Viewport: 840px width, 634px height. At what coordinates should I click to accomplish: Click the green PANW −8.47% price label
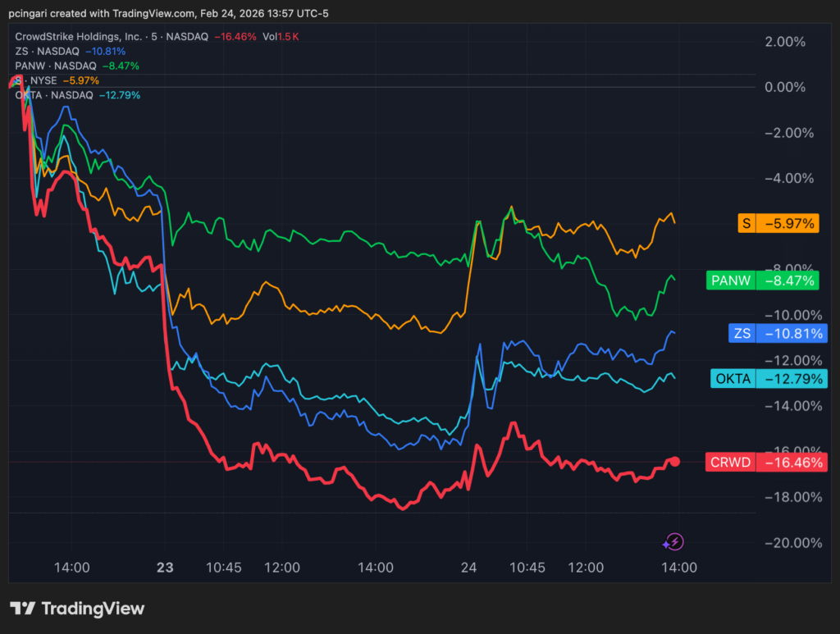pos(762,280)
